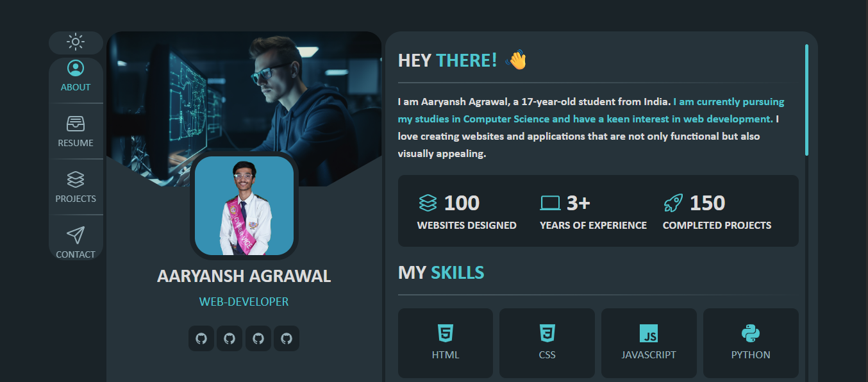Click the teal vertical scrollbar thumb

click(x=806, y=99)
